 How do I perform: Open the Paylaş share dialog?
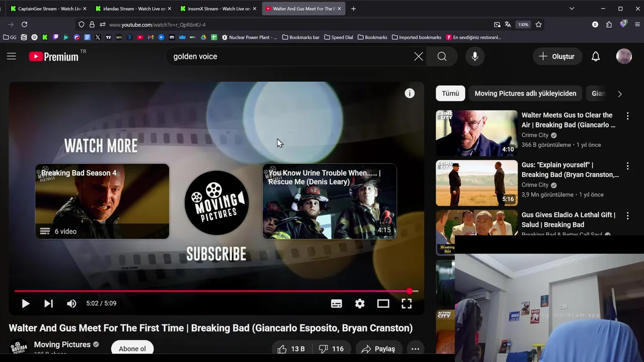coord(378,348)
